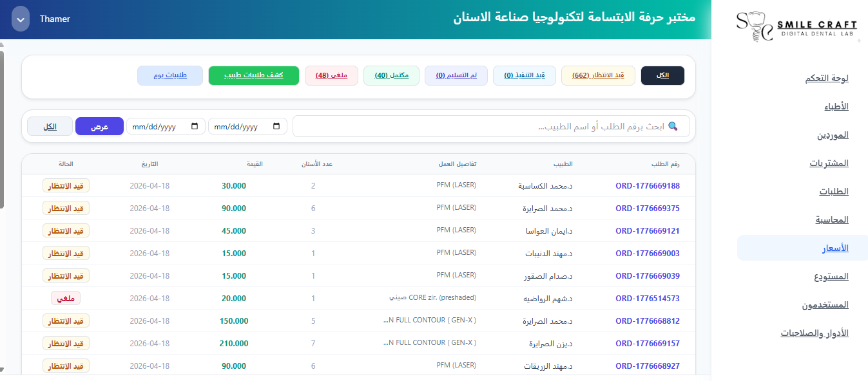Click the الكل button beside عرض
Image resolution: width=868 pixels, height=381 pixels.
50,127
